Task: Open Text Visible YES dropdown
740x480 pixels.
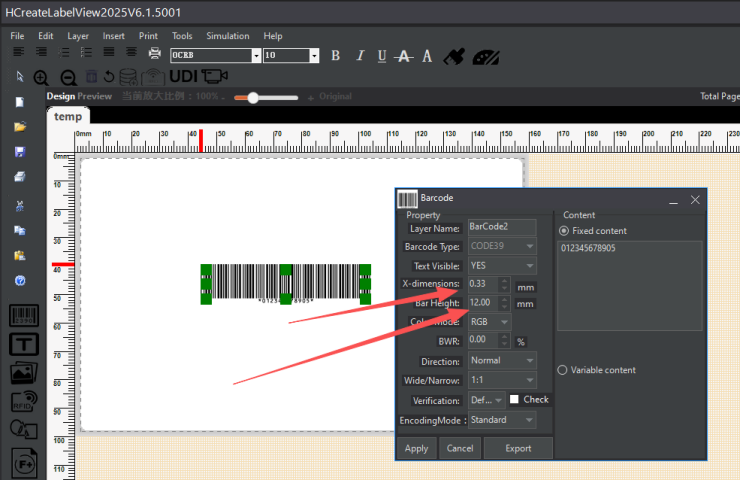Action: (x=502, y=266)
